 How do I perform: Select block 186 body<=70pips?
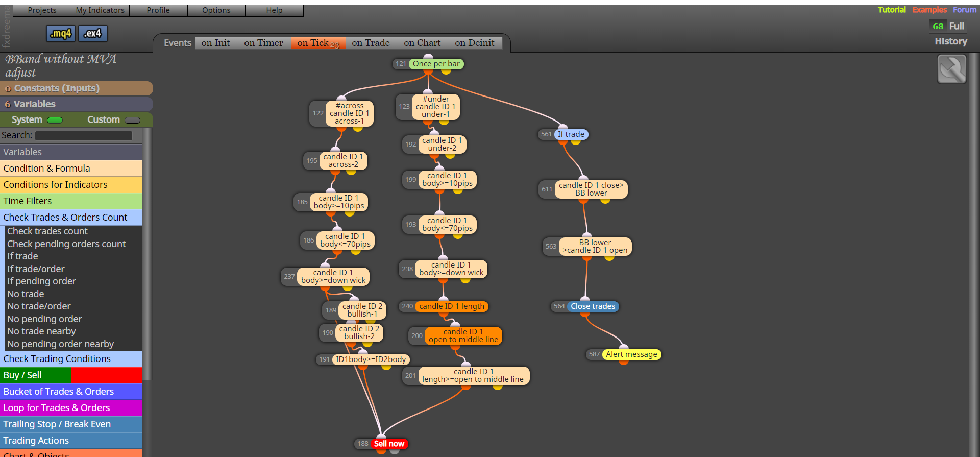coord(345,240)
